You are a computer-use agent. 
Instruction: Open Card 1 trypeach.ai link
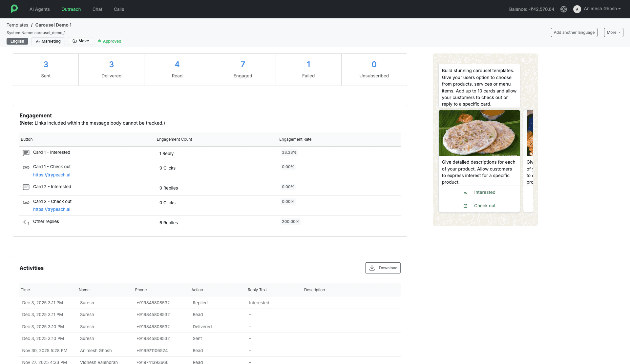(x=52, y=175)
